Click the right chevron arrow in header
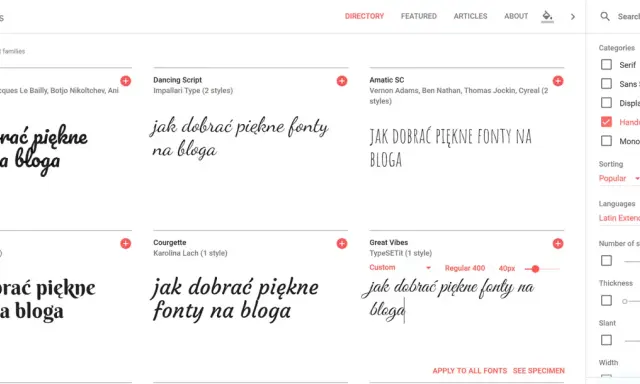Screen dimensions: 640x384 [x=573, y=17]
